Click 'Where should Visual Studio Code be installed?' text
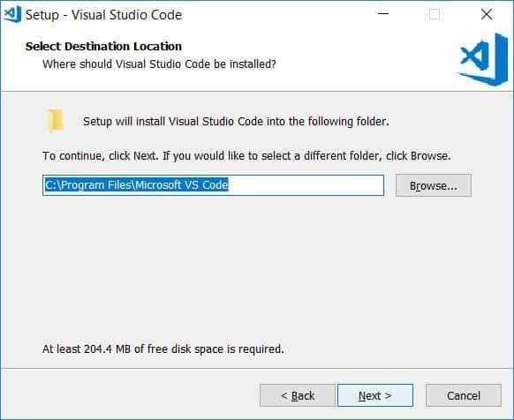The width and height of the screenshot is (514, 420). tap(159, 64)
